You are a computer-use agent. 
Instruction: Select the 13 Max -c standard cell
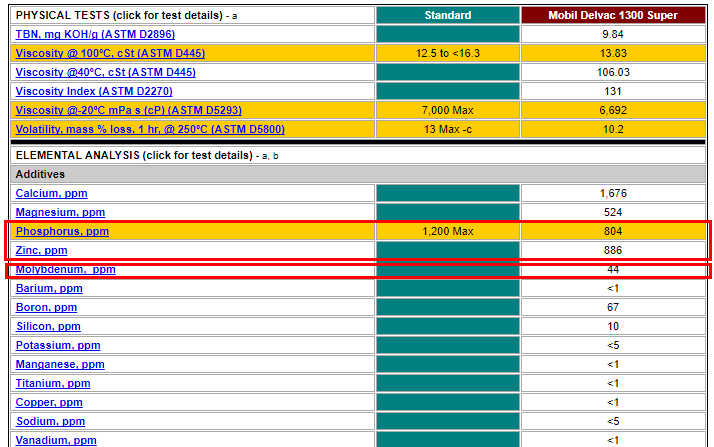pyautogui.click(x=448, y=129)
